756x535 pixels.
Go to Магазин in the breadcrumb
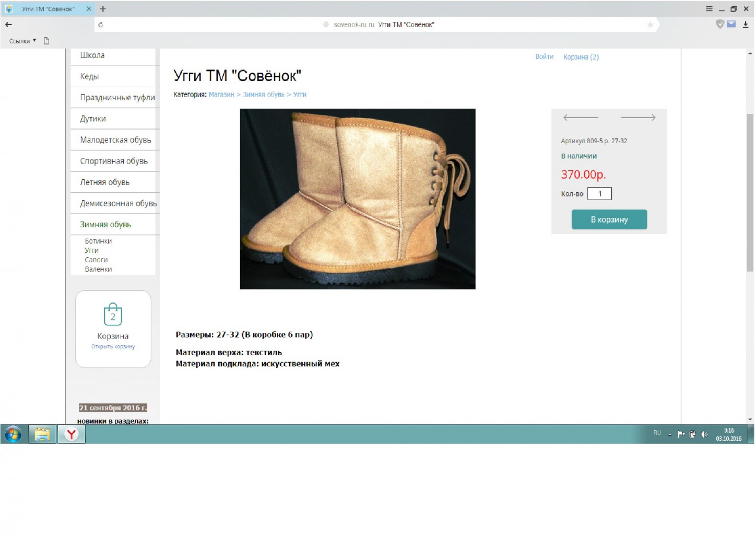221,95
